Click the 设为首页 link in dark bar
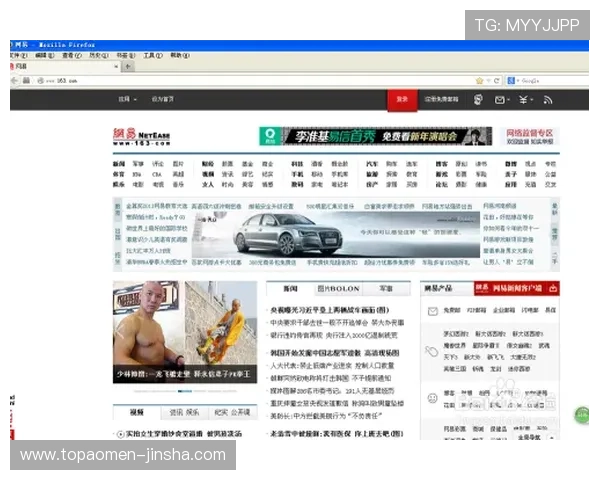600x480 pixels. (x=163, y=99)
